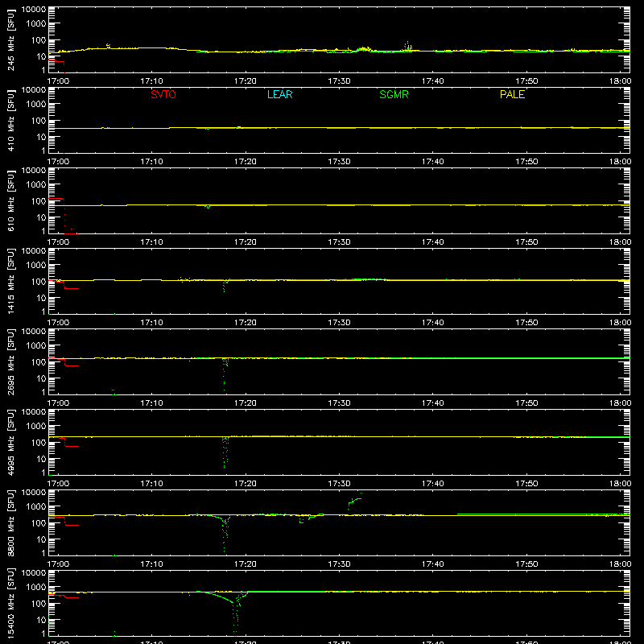Click the yellow PALE legend label

click(x=512, y=94)
